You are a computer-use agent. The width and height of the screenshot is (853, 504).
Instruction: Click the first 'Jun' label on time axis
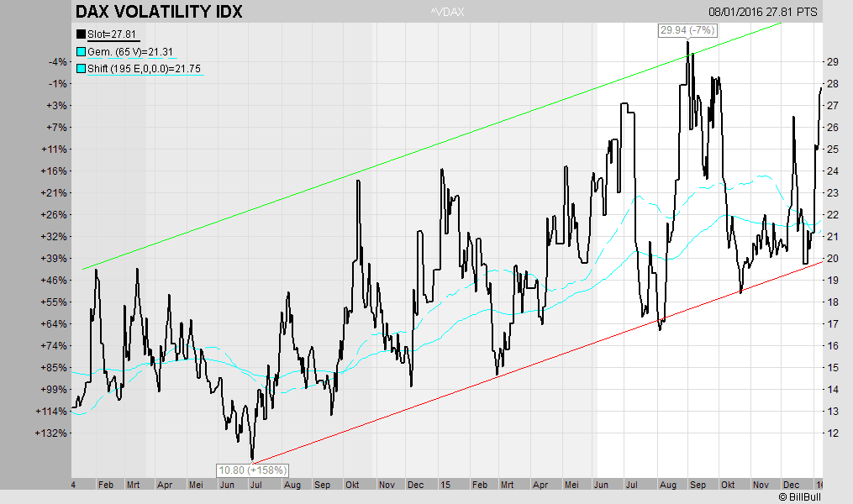[227, 485]
